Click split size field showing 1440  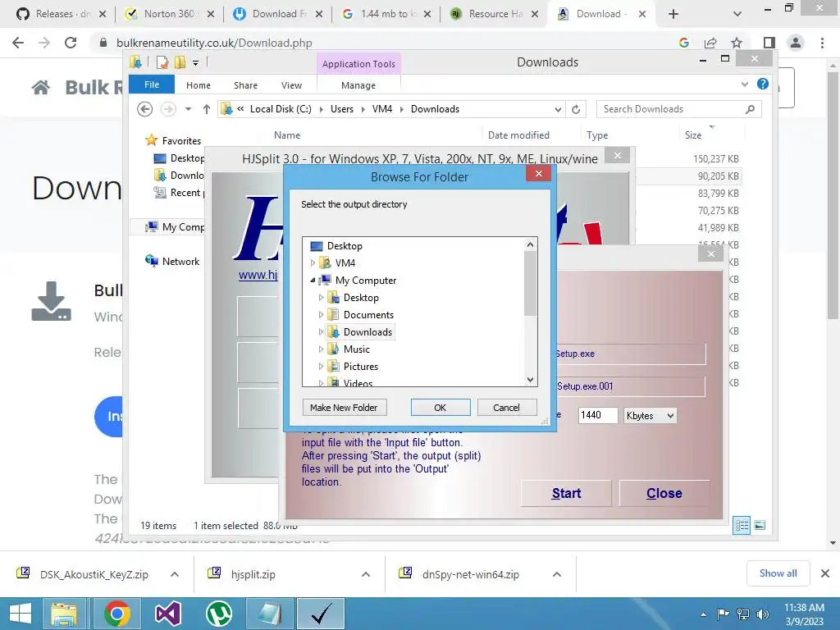[x=598, y=415]
